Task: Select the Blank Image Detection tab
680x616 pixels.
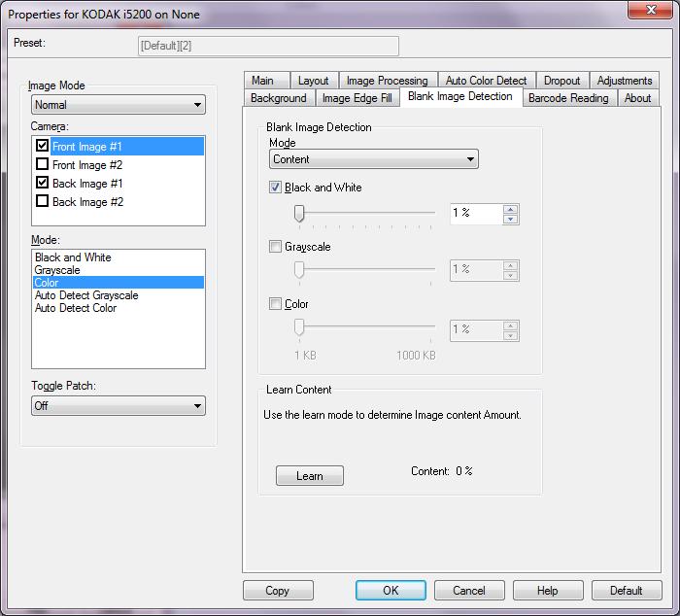Action: point(460,96)
